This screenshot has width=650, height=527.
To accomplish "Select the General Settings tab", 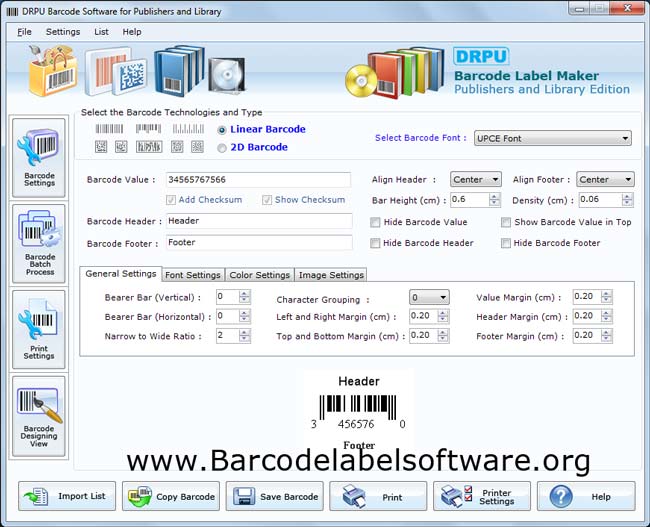I will pos(121,274).
